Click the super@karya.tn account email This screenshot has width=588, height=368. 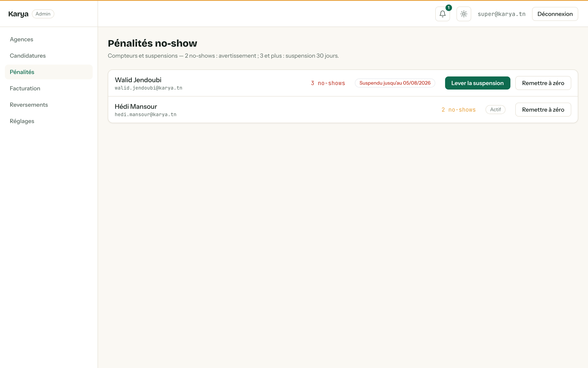(501, 14)
